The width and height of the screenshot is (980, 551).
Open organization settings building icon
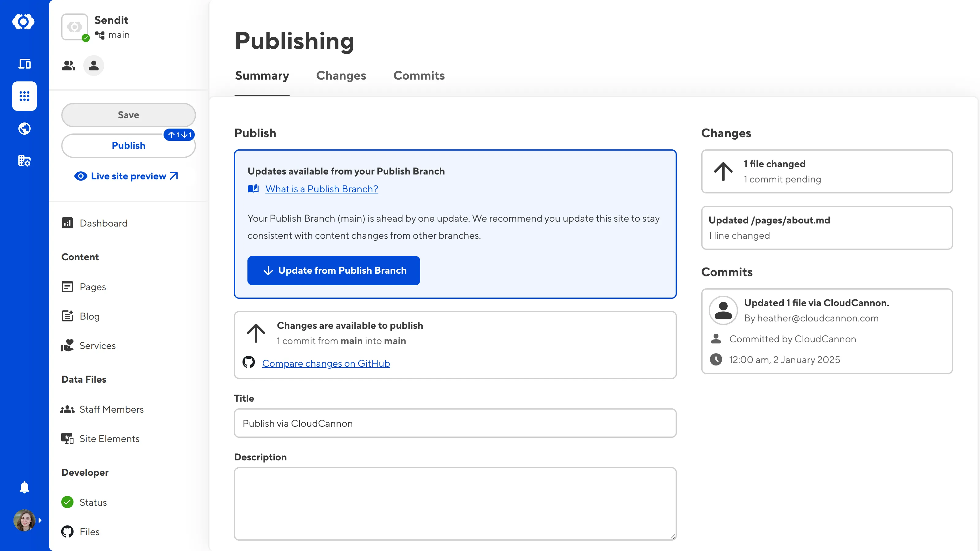[24, 160]
